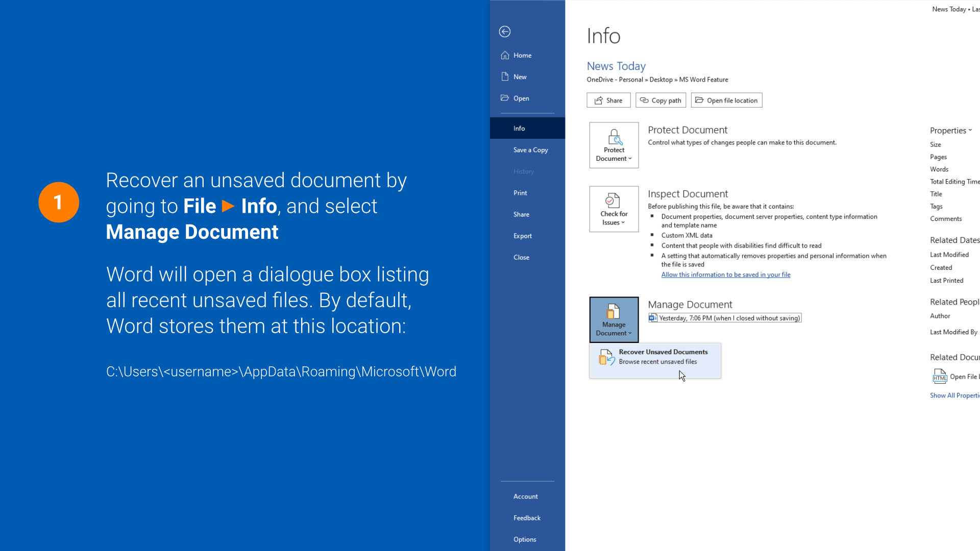This screenshot has width=980, height=551.
Task: Select the Info tab in sidebar
Action: point(527,128)
